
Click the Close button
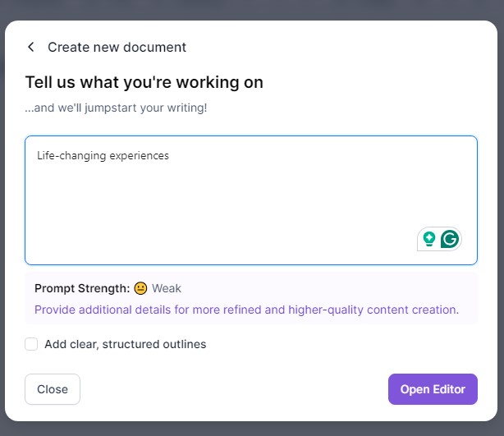(x=53, y=389)
